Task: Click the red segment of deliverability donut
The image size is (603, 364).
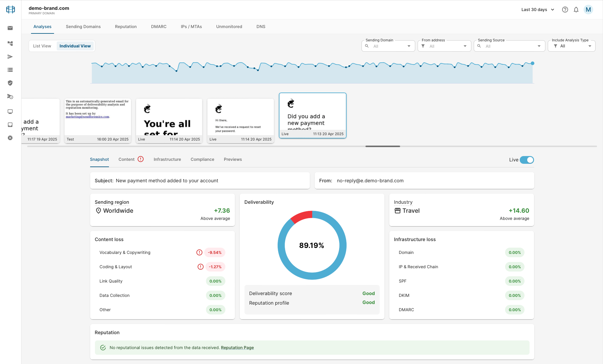Action: click(301, 217)
